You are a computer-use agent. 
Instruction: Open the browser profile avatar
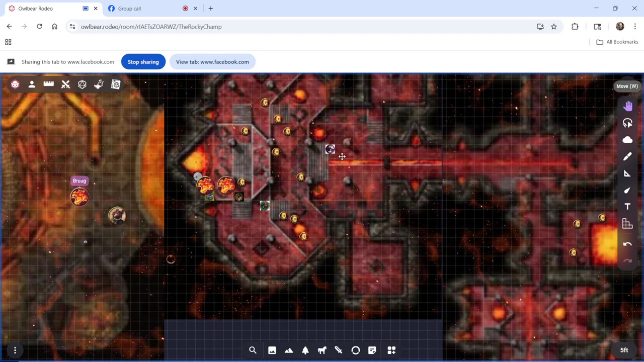click(x=620, y=27)
